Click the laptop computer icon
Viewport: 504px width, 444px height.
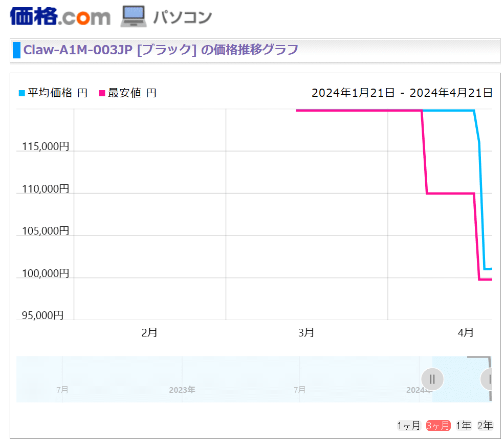coord(134,16)
